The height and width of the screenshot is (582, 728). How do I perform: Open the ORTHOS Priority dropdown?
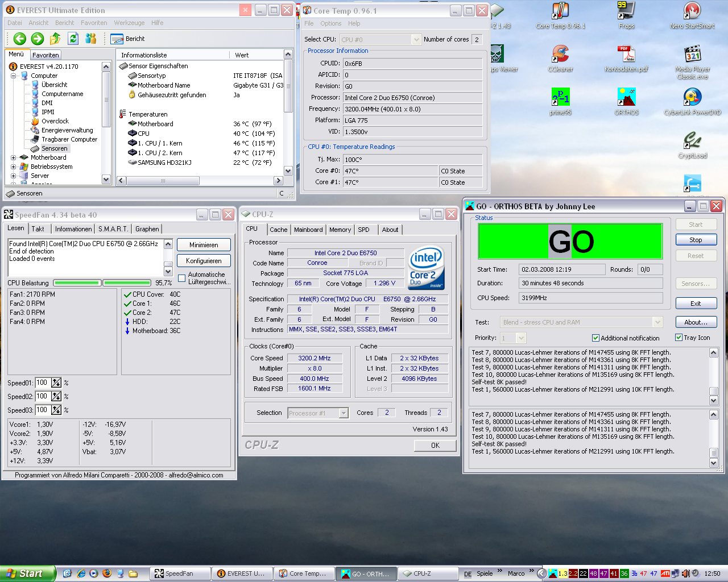(x=521, y=338)
